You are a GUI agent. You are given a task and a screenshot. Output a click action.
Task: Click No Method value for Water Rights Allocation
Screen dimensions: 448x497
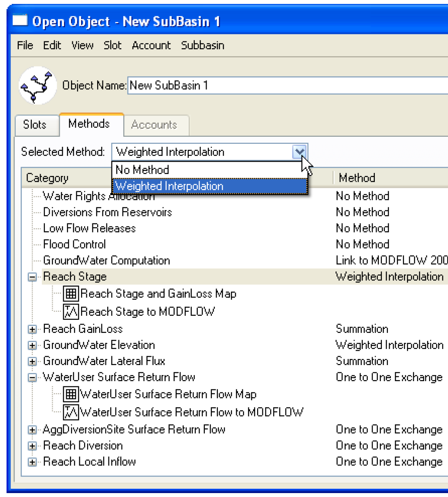pyautogui.click(x=363, y=196)
